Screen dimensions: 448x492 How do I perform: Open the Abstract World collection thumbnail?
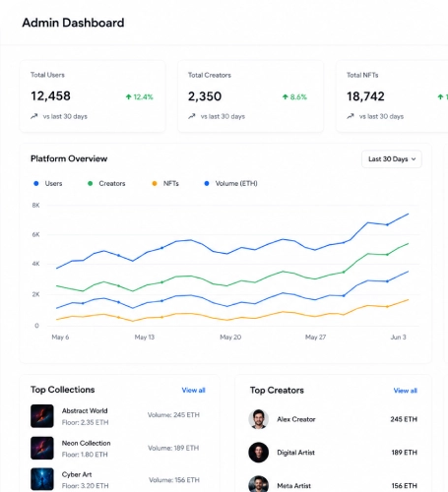pyautogui.click(x=42, y=416)
